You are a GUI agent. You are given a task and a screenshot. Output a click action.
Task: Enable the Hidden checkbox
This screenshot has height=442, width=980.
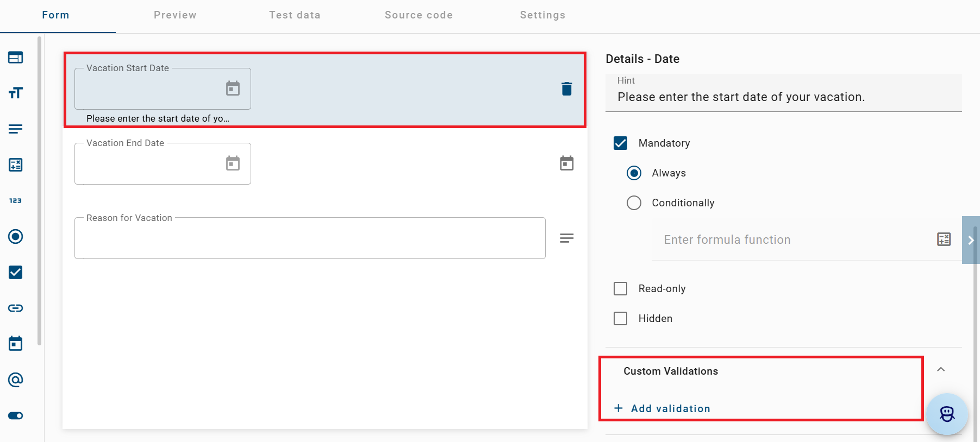(x=620, y=318)
